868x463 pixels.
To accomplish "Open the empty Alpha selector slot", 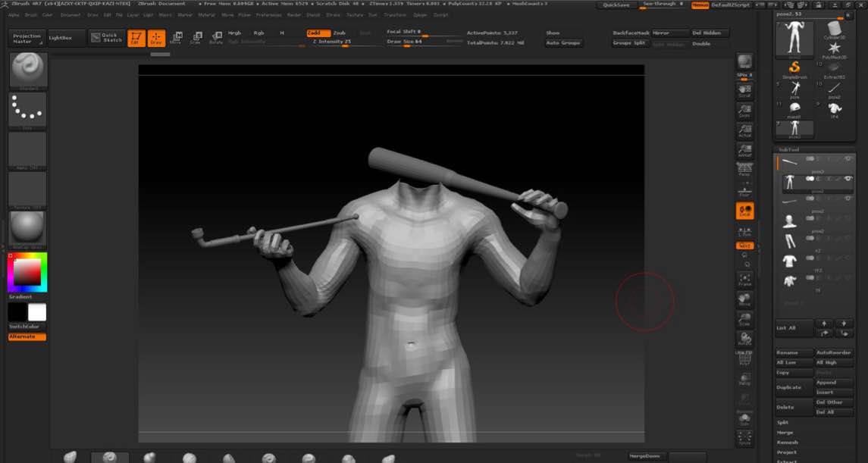I will [27, 151].
